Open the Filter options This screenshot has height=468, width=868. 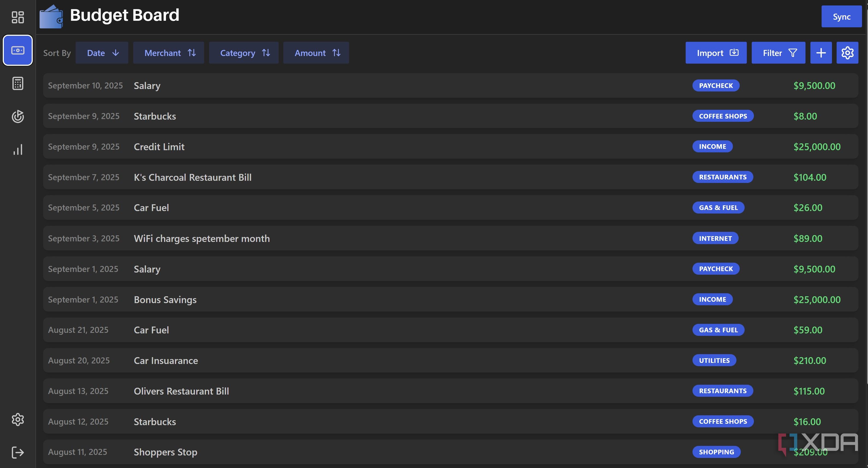(778, 53)
